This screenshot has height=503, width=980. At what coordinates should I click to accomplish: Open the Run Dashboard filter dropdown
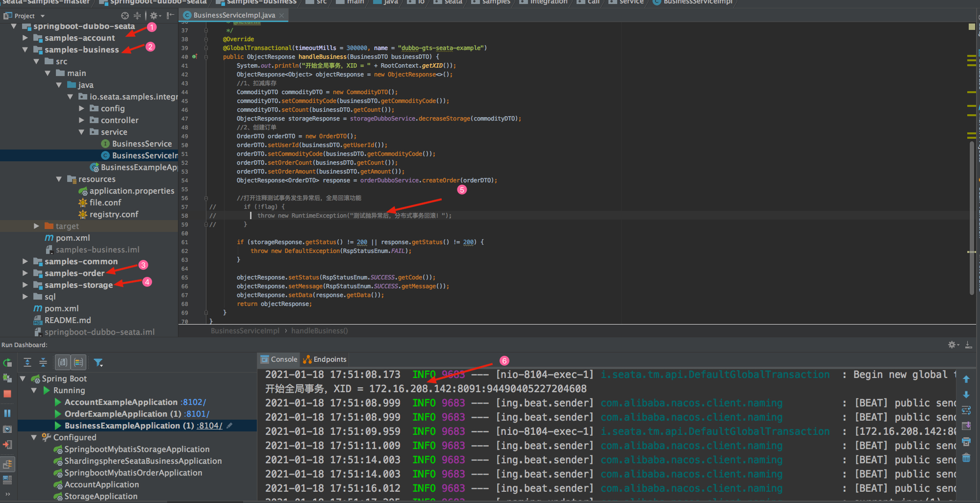pos(98,363)
